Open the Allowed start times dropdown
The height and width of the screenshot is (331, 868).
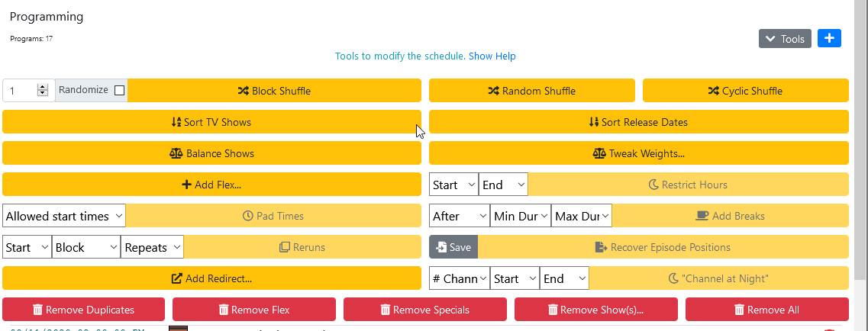[x=64, y=216]
